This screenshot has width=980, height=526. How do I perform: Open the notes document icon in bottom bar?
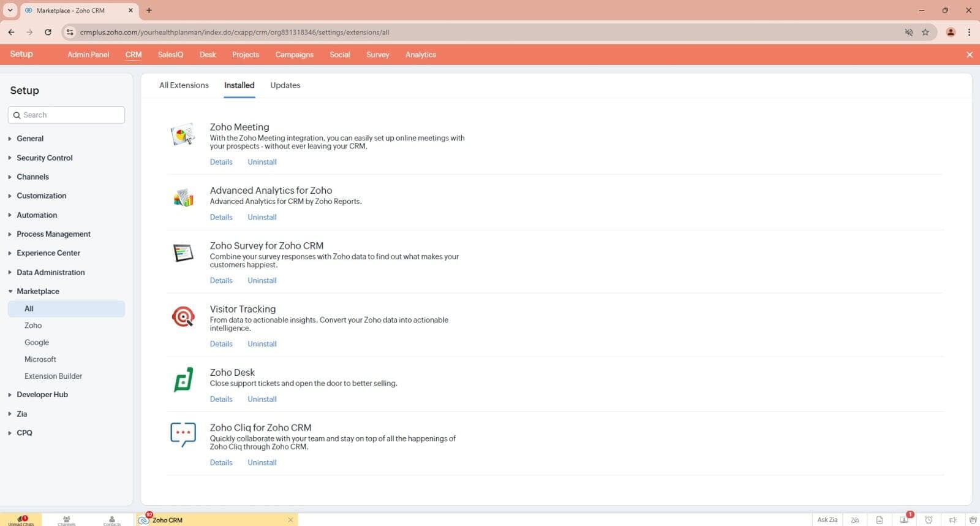tap(880, 520)
